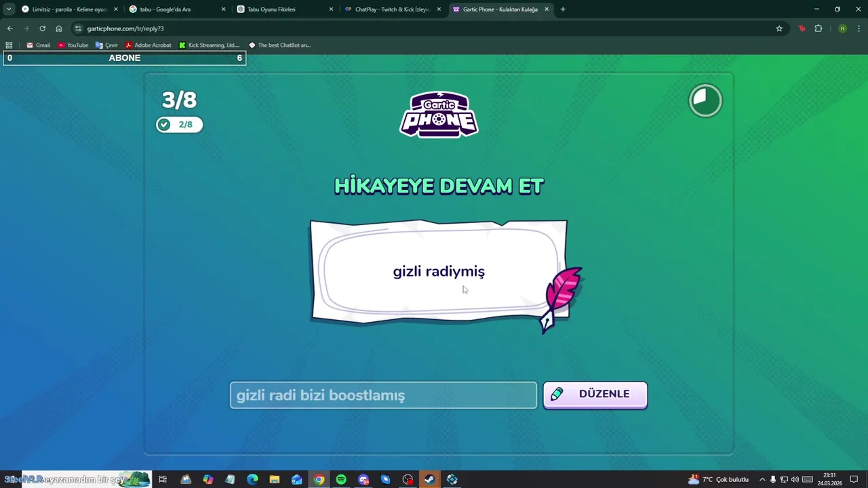Viewport: 868px width, 488px height.
Task: Open the network tray icon
Action: pos(784,480)
